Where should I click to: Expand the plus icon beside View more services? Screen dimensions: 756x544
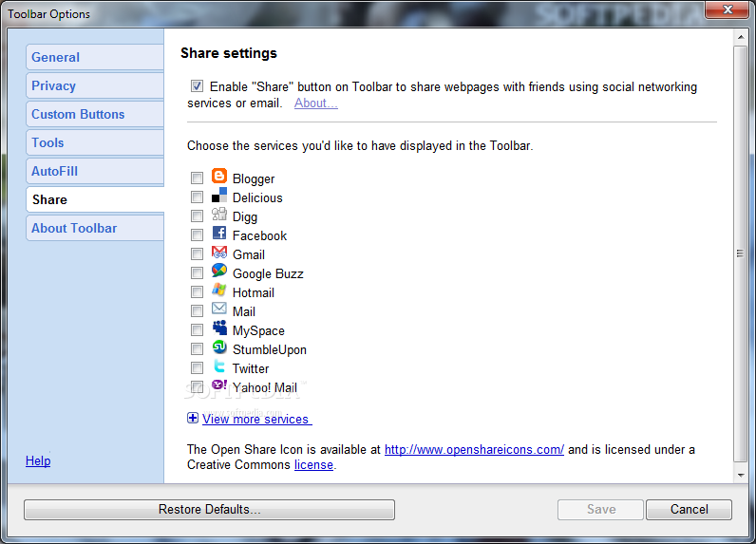(193, 418)
